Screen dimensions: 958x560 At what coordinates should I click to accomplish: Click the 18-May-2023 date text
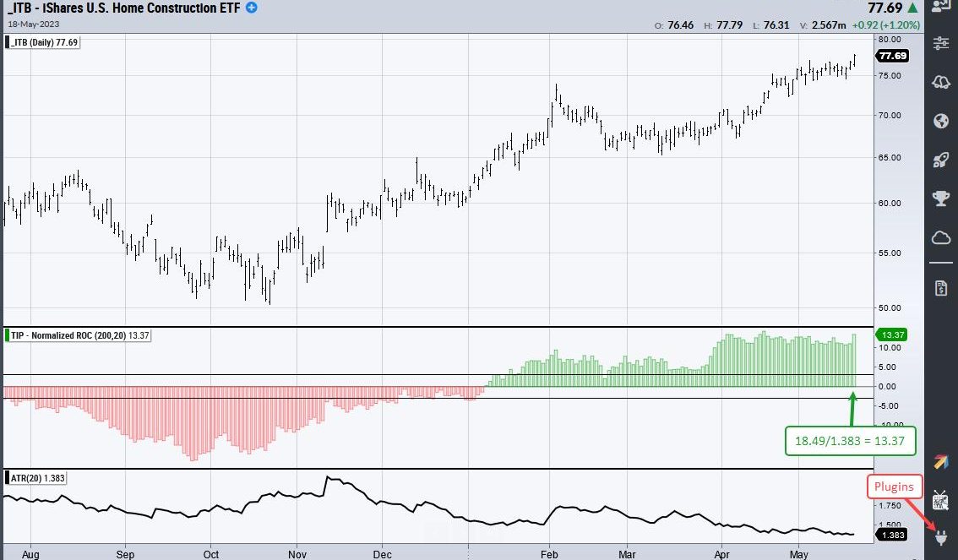click(33, 24)
